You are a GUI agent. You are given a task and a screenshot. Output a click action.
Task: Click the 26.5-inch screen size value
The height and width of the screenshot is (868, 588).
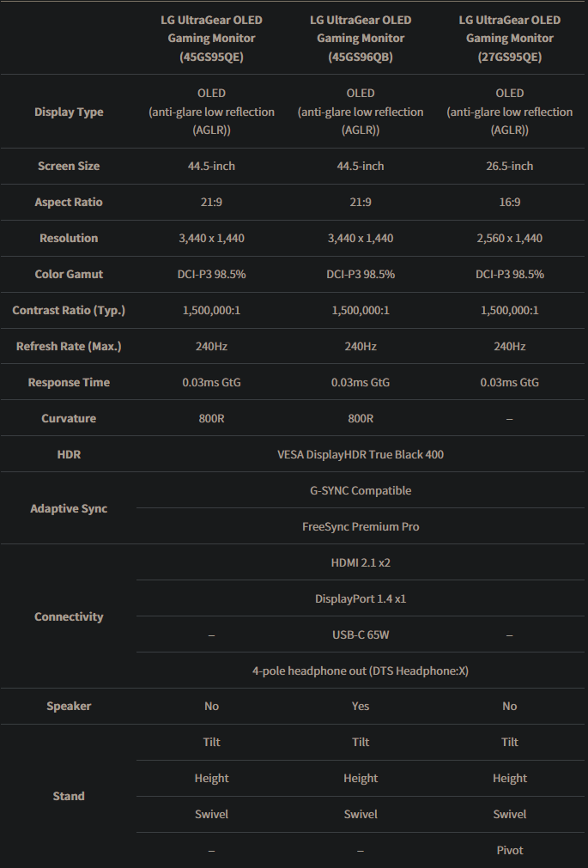(510, 166)
